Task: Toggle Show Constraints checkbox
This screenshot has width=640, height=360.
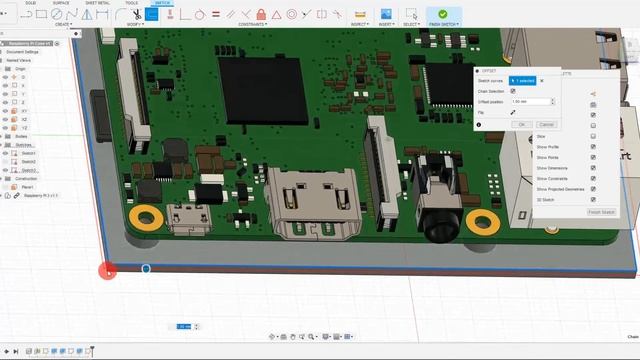Action: pyautogui.click(x=593, y=178)
